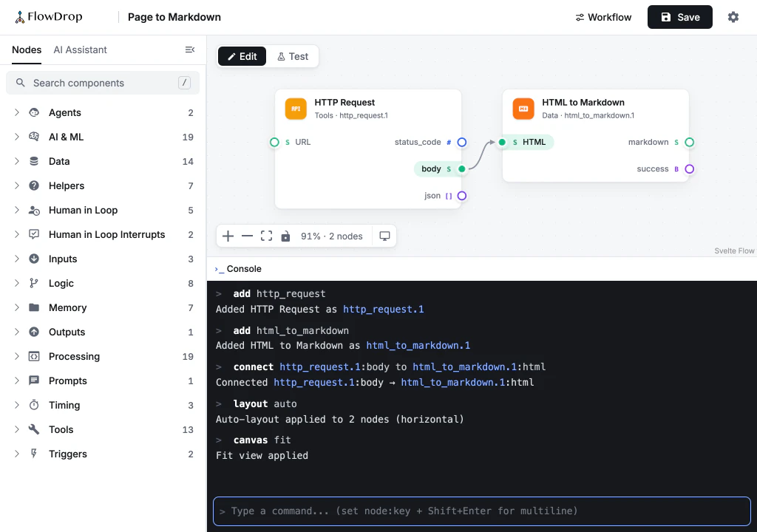Image resolution: width=757 pixels, height=532 pixels.
Task: Expand the Inputs category chevron
Action: pos(17,259)
